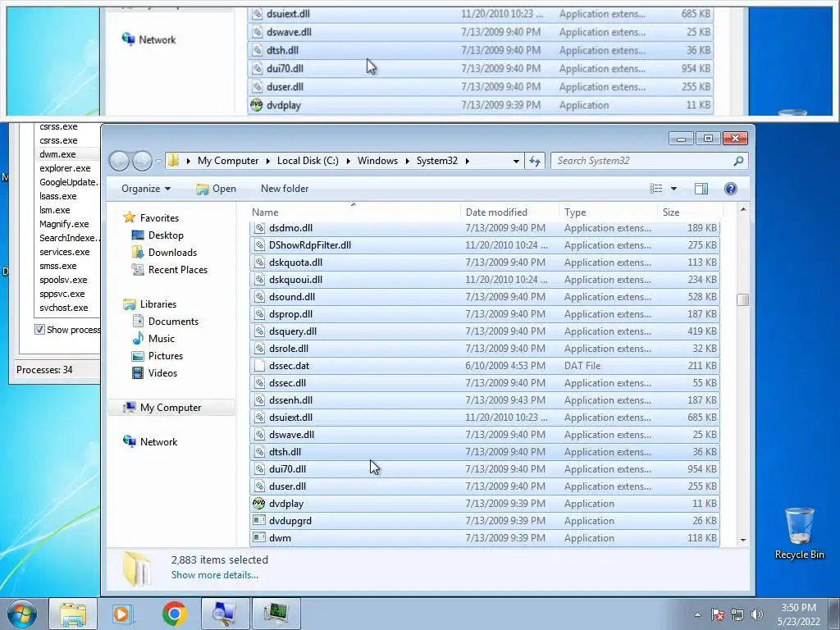Click Show more details link
This screenshot has height=630, width=840.
click(x=214, y=575)
